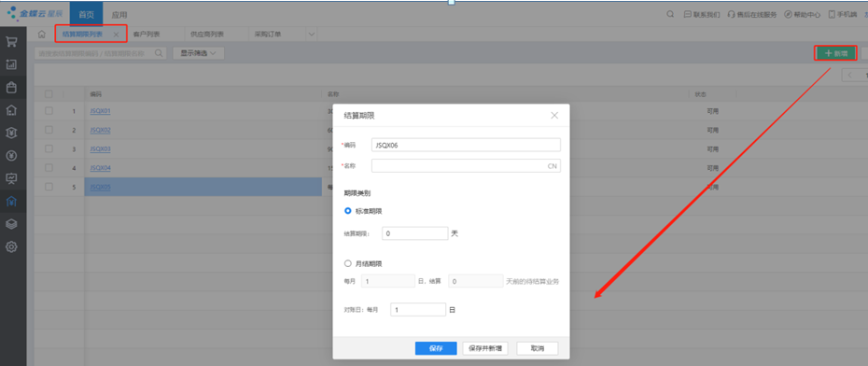This screenshot has width=868, height=366.
Task: Open the layers stack sidebar icon
Action: (11, 224)
